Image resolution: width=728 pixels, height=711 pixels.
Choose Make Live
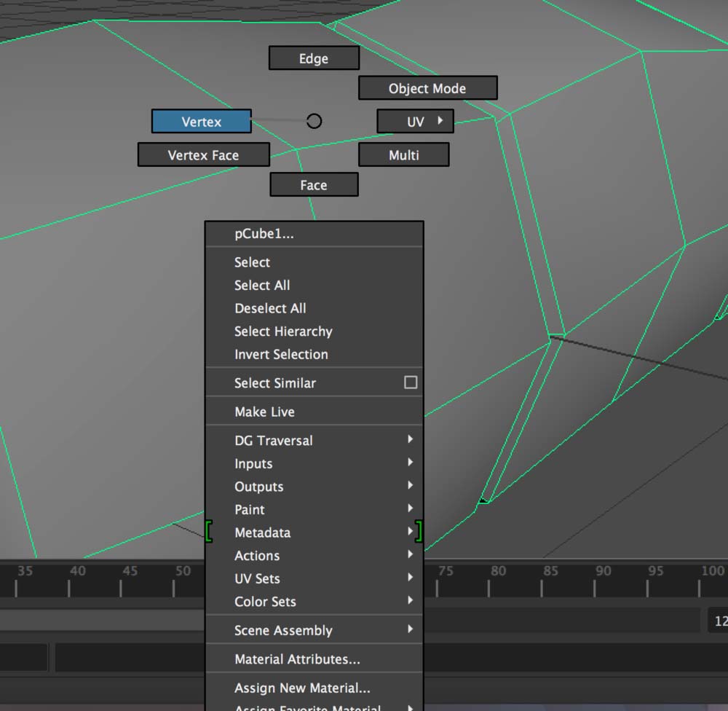[314, 412]
